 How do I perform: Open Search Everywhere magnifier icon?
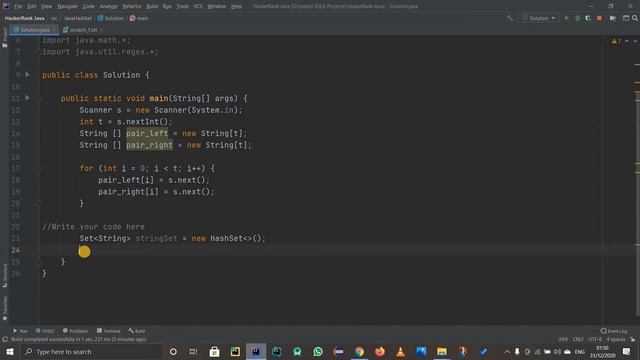point(635,18)
